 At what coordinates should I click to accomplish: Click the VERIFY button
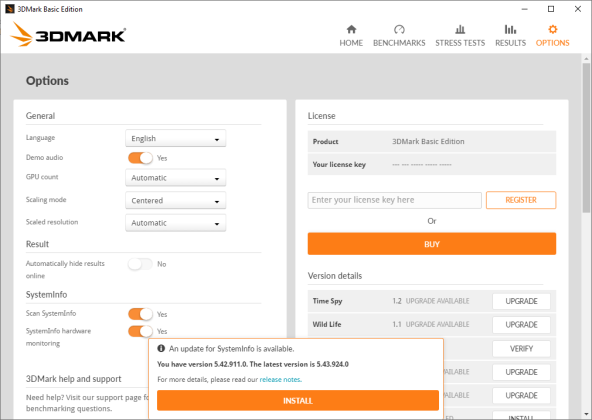pyautogui.click(x=521, y=348)
